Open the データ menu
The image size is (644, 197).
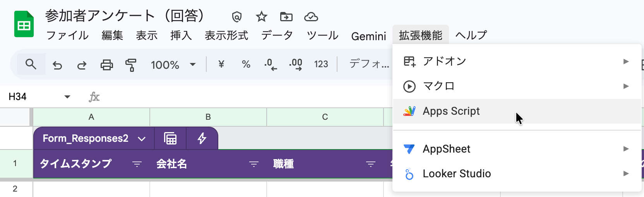click(277, 36)
